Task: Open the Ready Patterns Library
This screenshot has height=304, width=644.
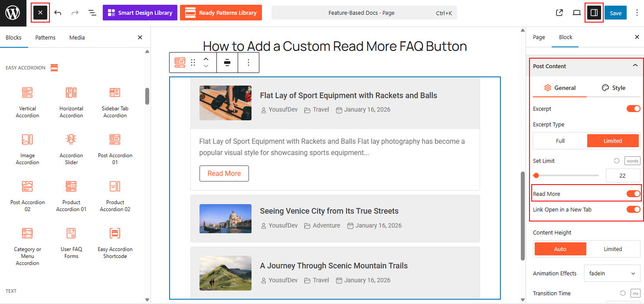Action: pyautogui.click(x=221, y=13)
